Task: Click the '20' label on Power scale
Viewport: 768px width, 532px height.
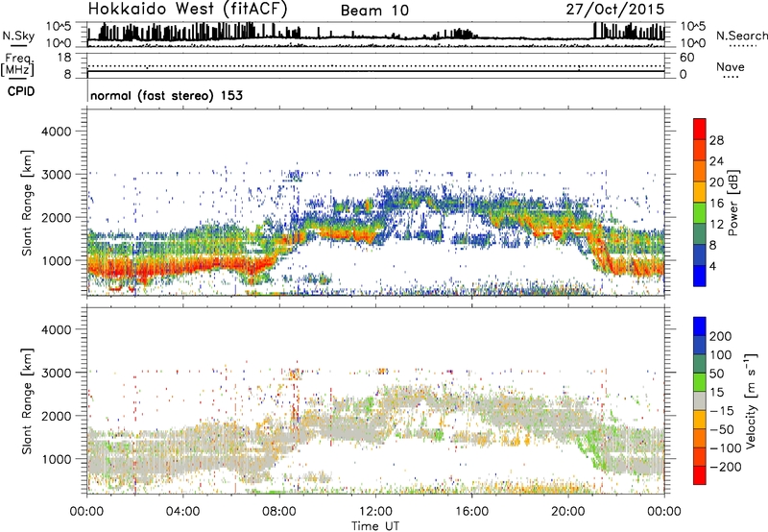Action: [716, 182]
